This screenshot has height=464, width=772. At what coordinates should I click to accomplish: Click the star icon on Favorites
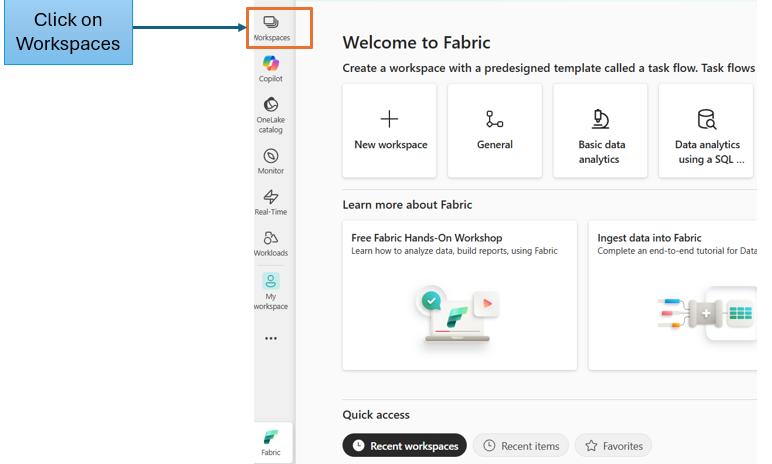point(591,446)
